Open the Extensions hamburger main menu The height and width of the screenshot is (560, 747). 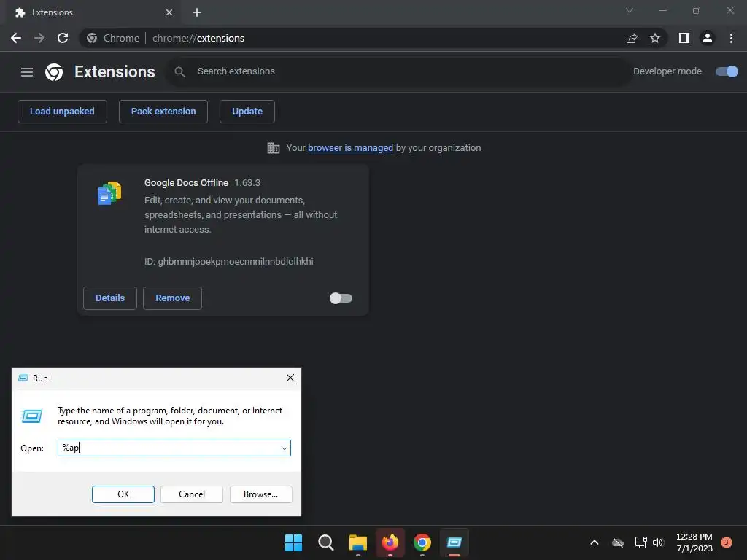point(27,72)
